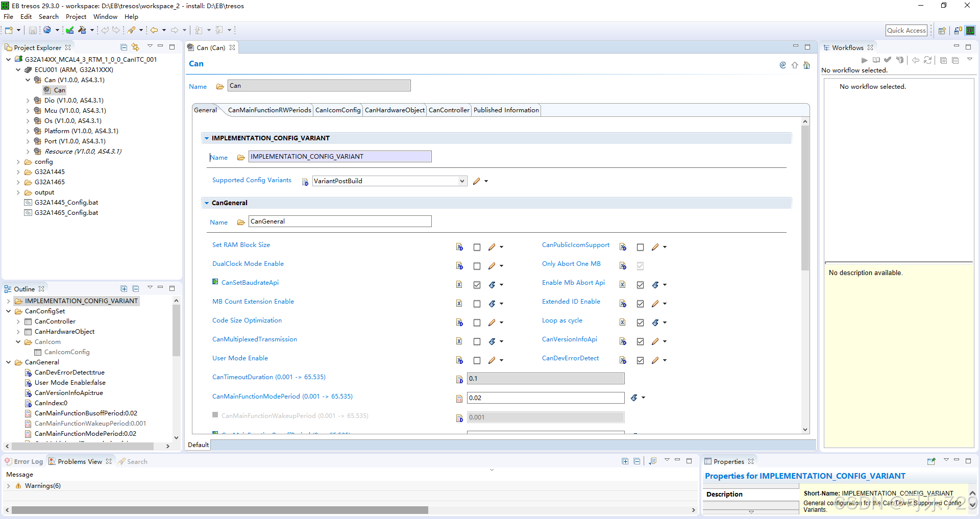This screenshot has width=980, height=519.
Task: Open the Project menu
Action: click(x=76, y=16)
